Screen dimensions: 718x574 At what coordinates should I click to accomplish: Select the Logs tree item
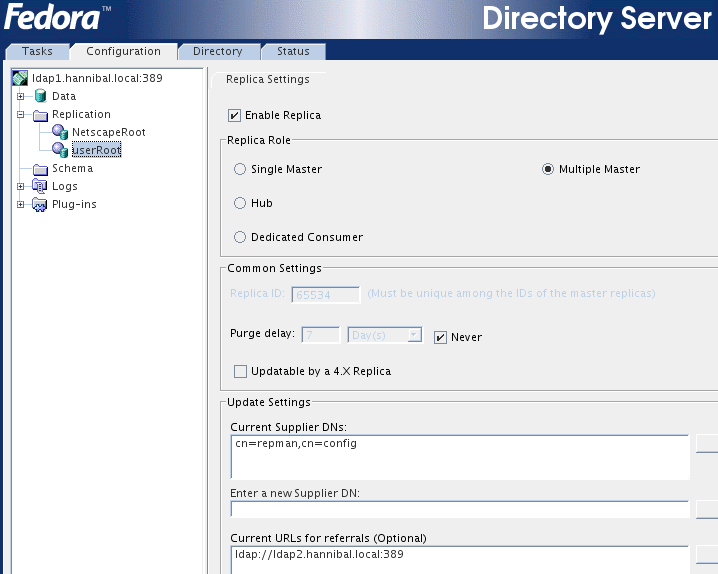tap(65, 186)
